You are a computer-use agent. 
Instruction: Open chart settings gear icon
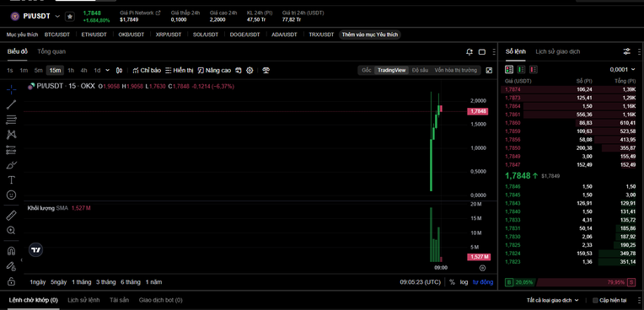[x=250, y=70]
